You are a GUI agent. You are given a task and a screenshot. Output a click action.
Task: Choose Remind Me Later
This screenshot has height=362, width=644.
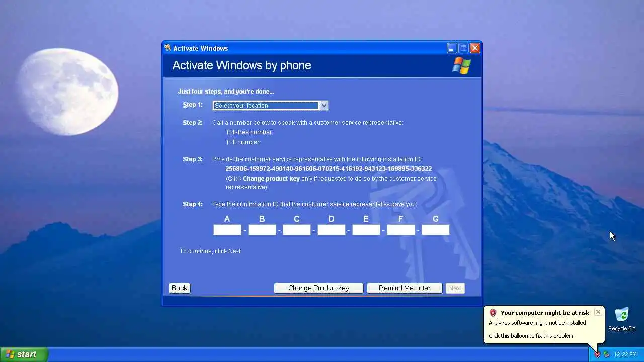coord(405,288)
